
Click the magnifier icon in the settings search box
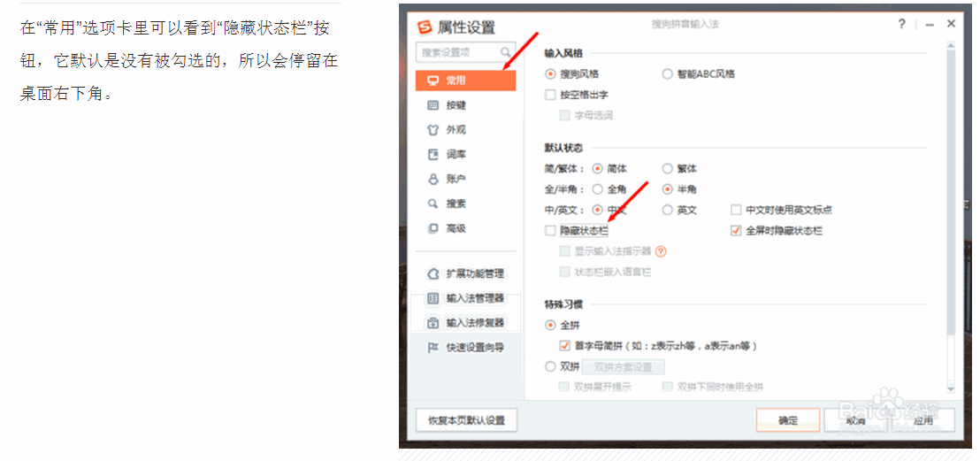pyautogui.click(x=505, y=52)
